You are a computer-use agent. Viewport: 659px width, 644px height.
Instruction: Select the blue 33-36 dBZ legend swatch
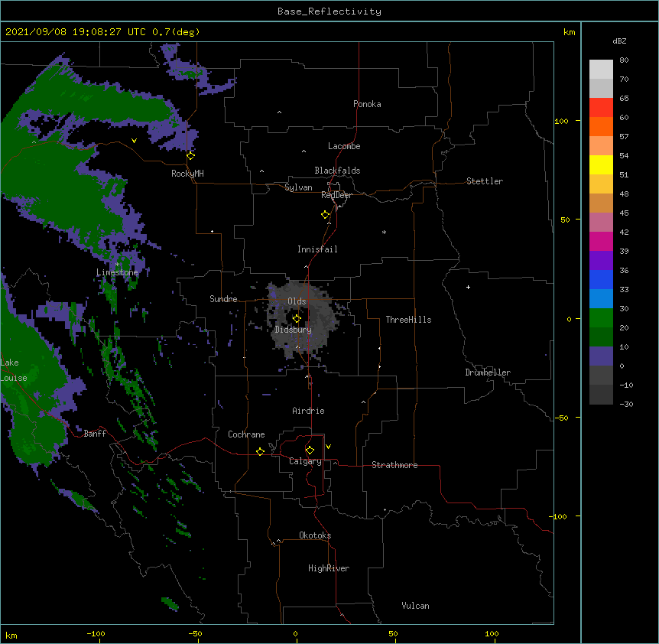click(601, 279)
